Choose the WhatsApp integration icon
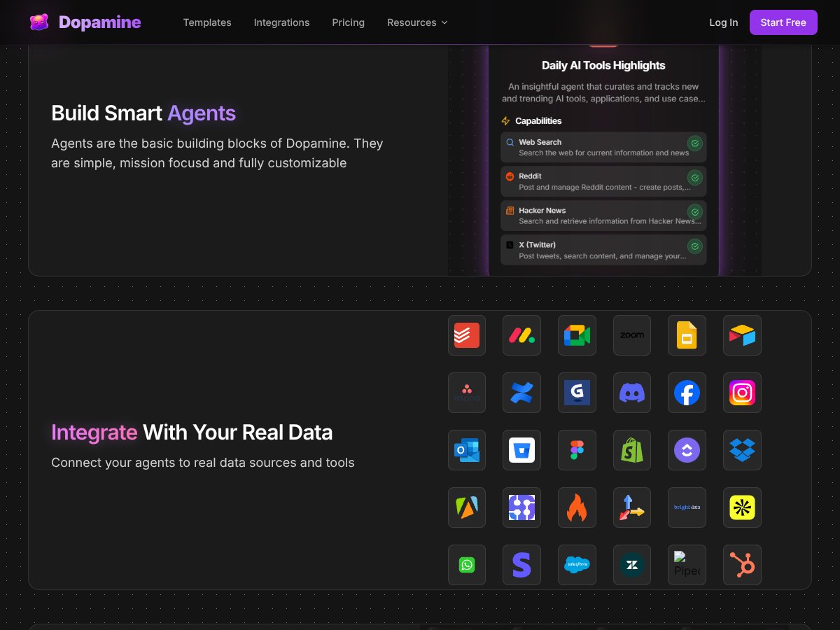840x630 pixels. 466,565
